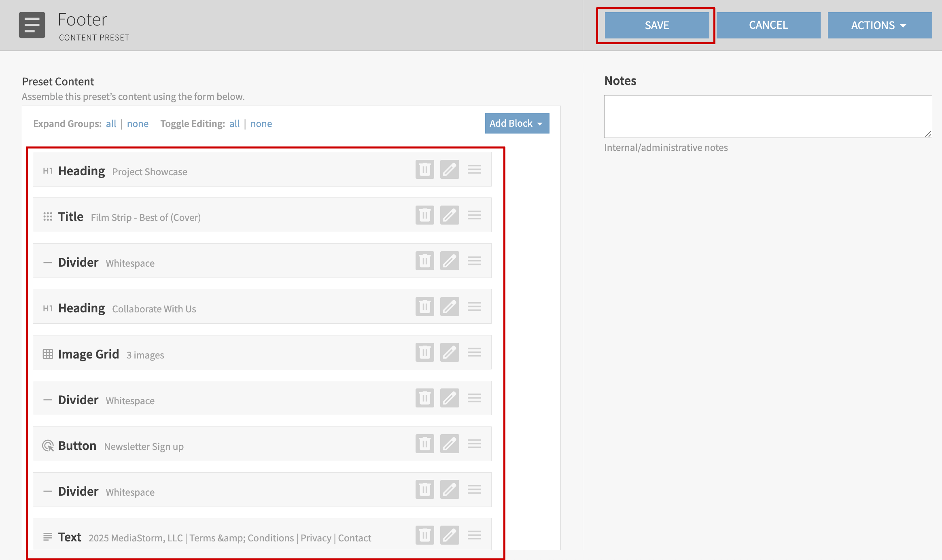The image size is (942, 560).
Task: Toggle editing to none
Action: click(261, 124)
